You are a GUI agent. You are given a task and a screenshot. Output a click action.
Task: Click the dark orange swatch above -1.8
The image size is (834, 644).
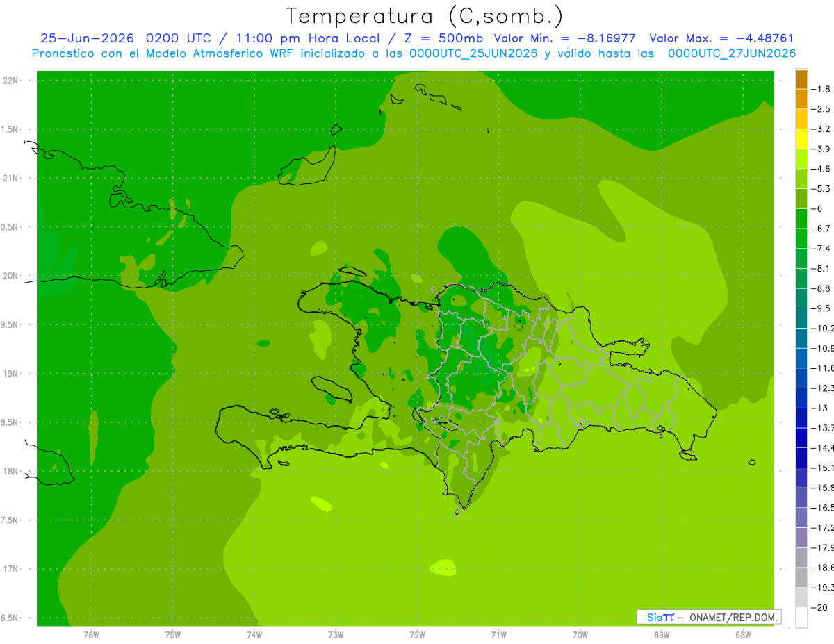point(801,79)
